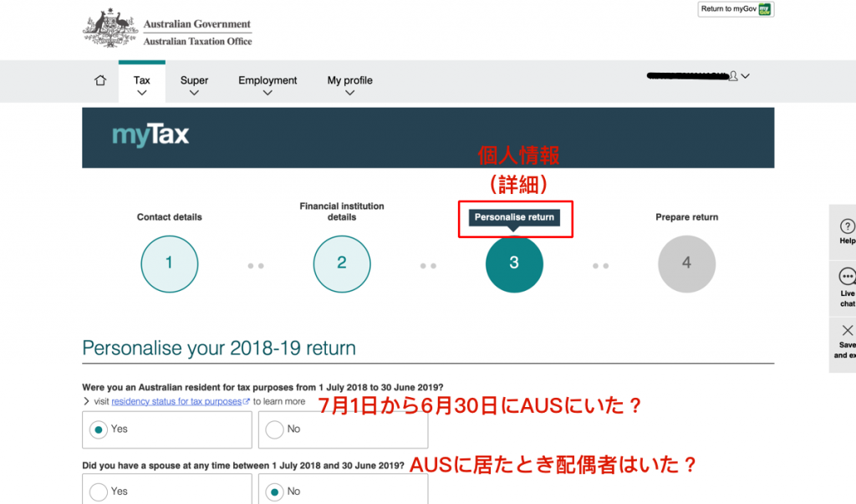The image size is (856, 504).
Task: Go to step 1 Contact details circle
Action: click(x=169, y=264)
